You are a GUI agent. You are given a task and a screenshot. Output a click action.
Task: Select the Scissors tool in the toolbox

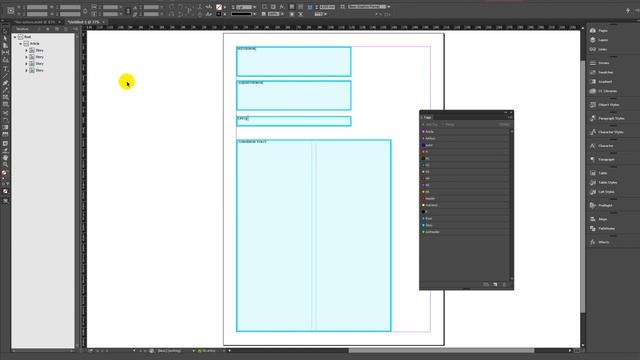[x=5, y=113]
